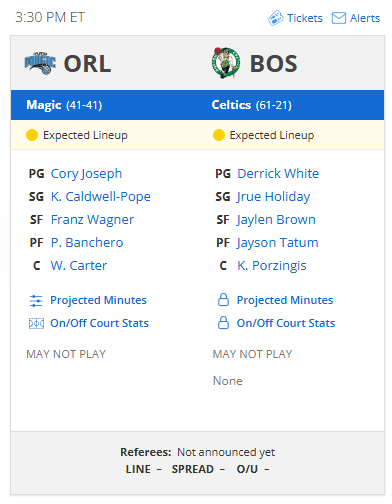The height and width of the screenshot is (504, 392).
Task: View K. Porzingis player profile
Action: [272, 266]
